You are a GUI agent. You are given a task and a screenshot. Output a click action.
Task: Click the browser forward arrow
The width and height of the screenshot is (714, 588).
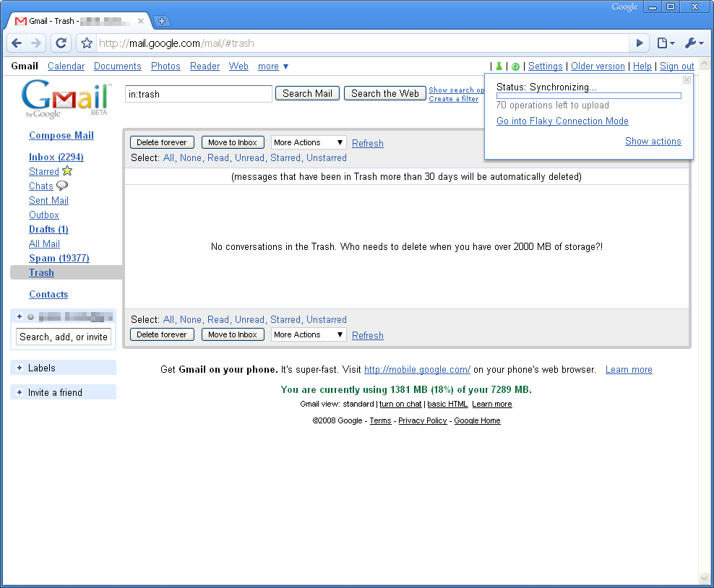pos(35,43)
